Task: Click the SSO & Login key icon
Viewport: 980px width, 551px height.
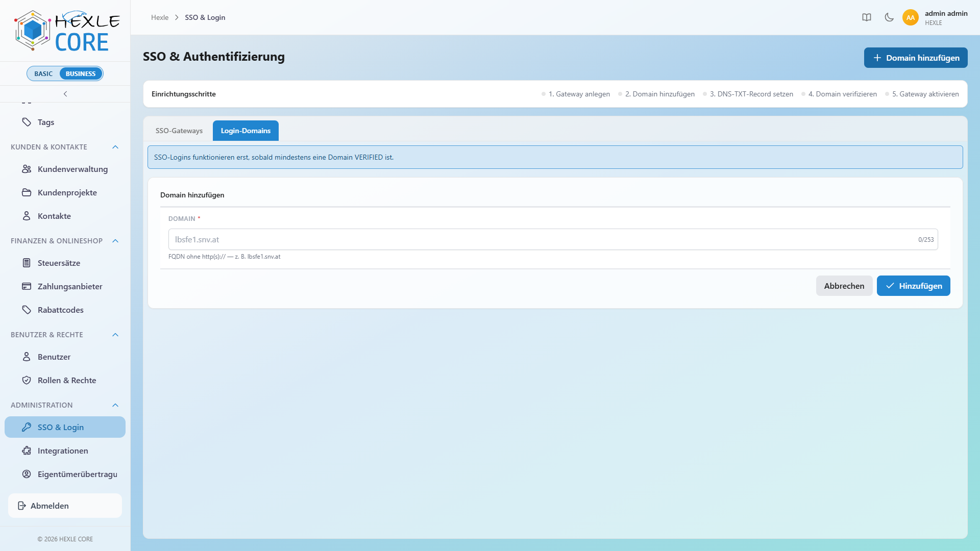Action: coord(27,427)
